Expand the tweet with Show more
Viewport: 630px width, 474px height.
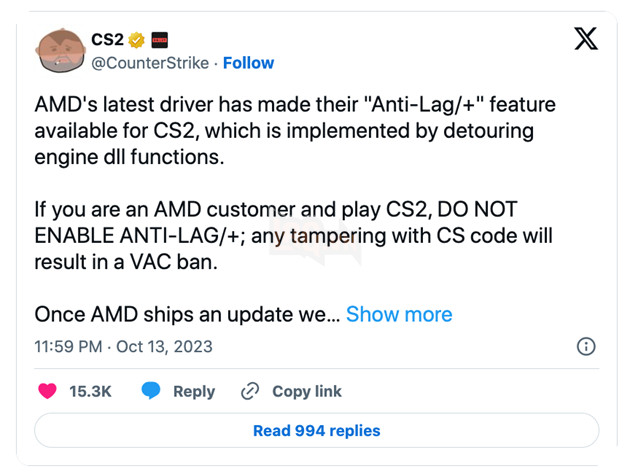coord(399,314)
